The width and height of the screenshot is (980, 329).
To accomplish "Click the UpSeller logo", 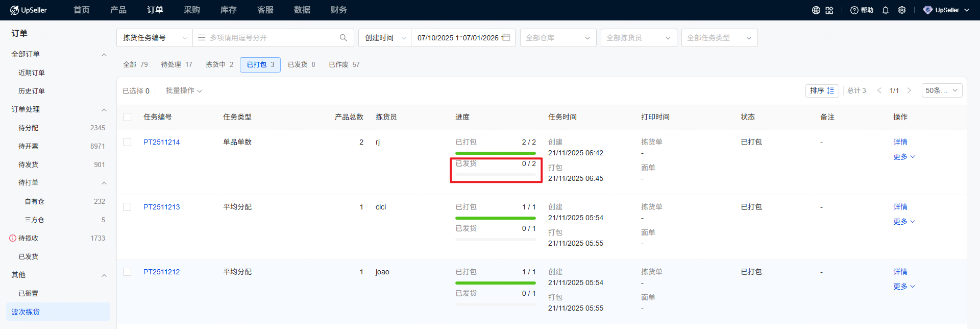I will 29,10.
